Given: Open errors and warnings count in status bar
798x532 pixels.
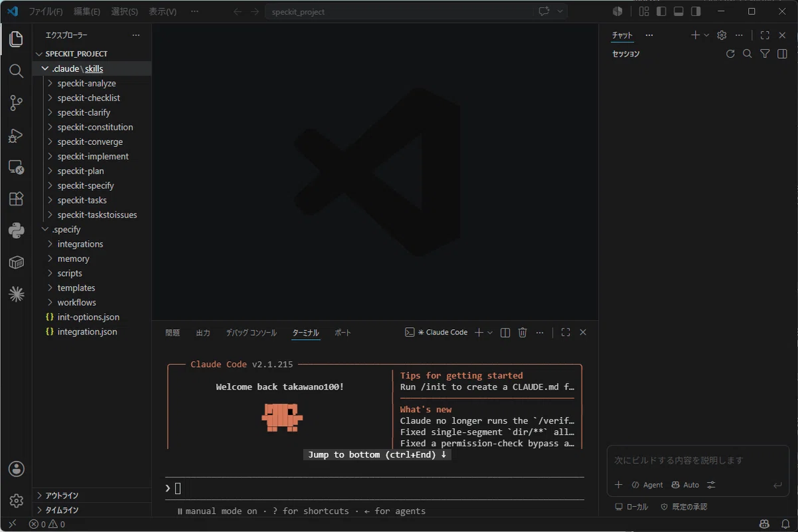Looking at the screenshot, I should click(47, 525).
